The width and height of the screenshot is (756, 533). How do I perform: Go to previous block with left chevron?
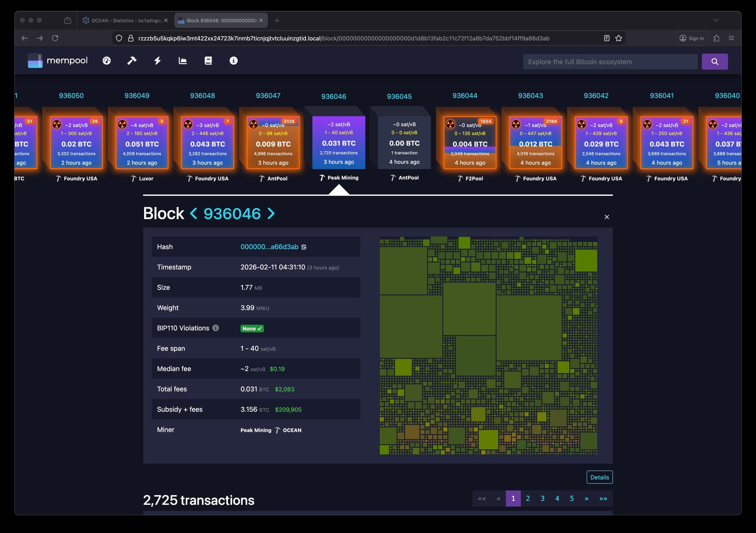pos(193,214)
